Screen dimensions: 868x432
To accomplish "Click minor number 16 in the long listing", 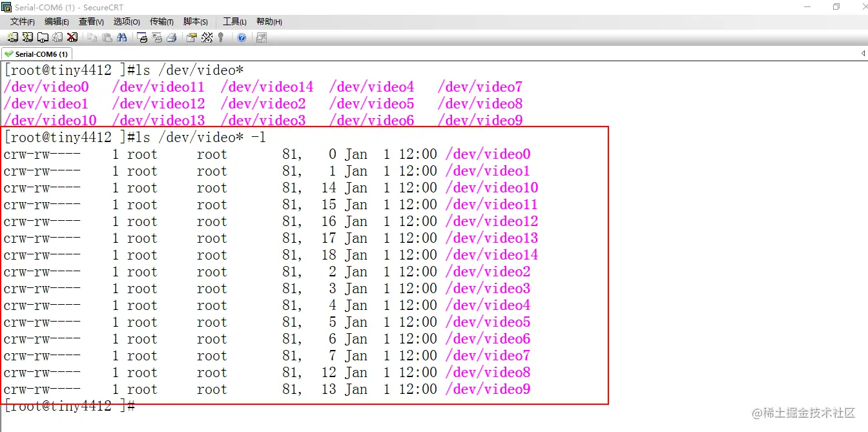I will point(329,221).
